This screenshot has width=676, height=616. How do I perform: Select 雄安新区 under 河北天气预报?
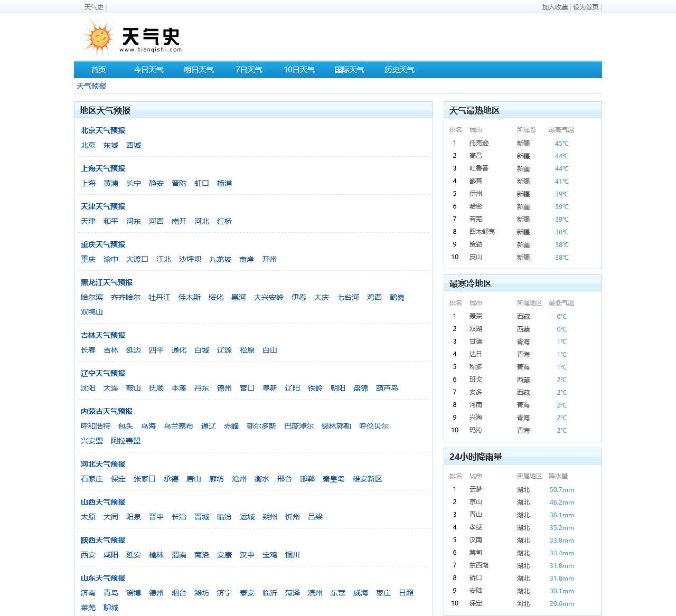(x=367, y=479)
